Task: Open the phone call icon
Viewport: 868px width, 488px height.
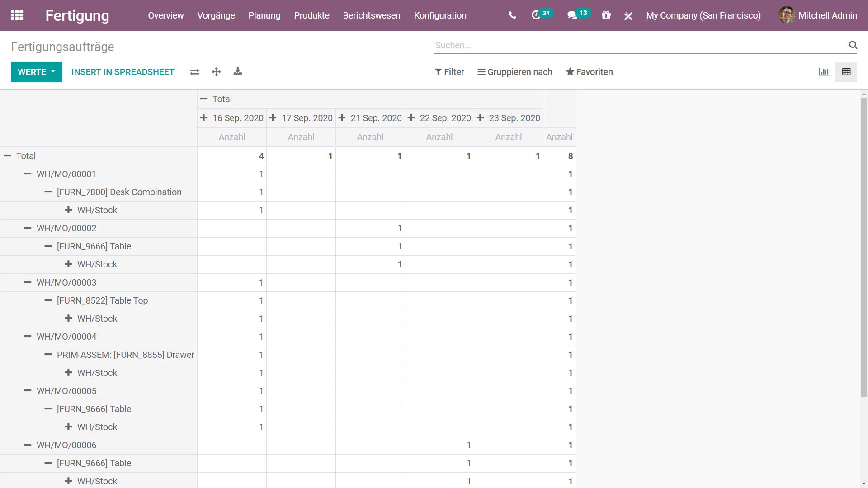Action: (512, 15)
